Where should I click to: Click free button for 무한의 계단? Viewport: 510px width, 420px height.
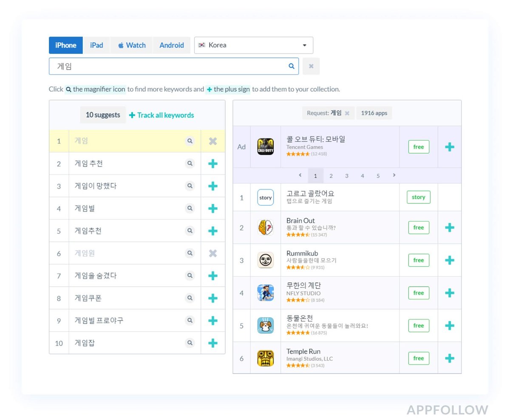pos(419,293)
